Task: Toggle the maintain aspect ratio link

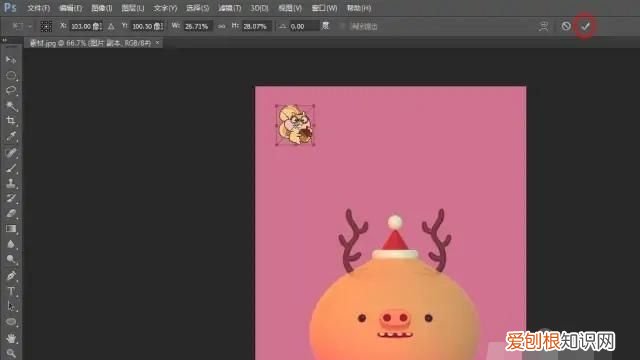Action: (221, 27)
